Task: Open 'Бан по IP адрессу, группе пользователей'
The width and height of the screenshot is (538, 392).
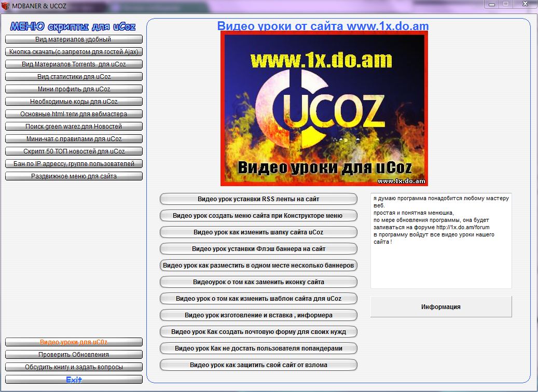Action: tap(74, 163)
